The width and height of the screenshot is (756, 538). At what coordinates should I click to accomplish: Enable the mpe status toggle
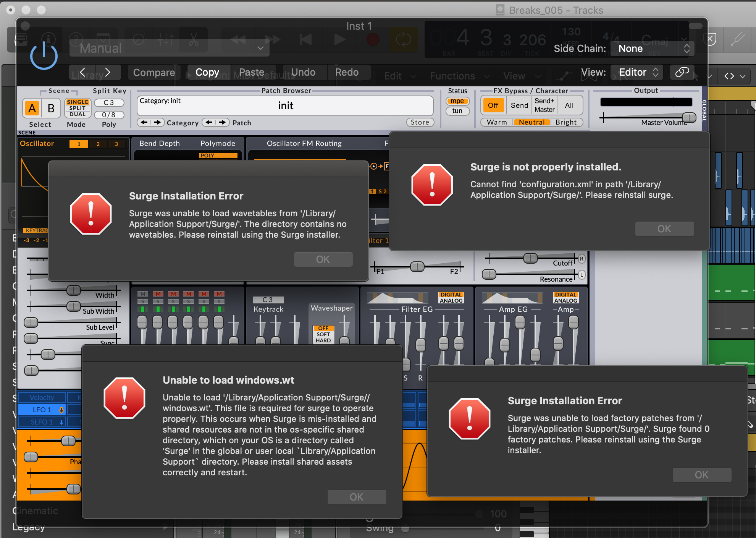tap(457, 101)
